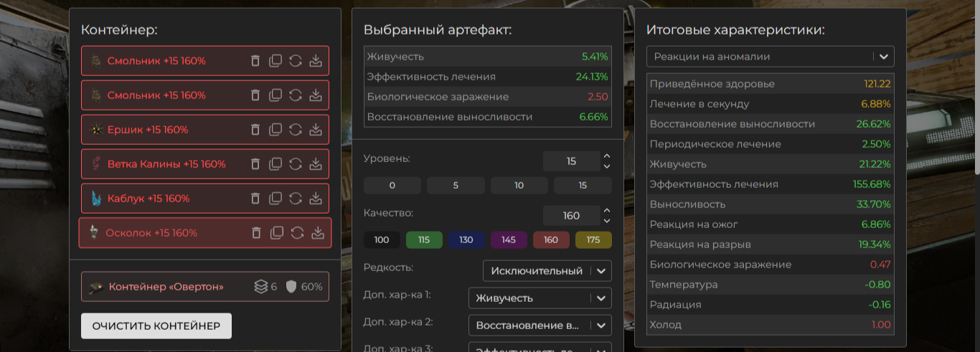Open Доп. хар-ка 1 Живучесть dropdown

tap(540, 298)
